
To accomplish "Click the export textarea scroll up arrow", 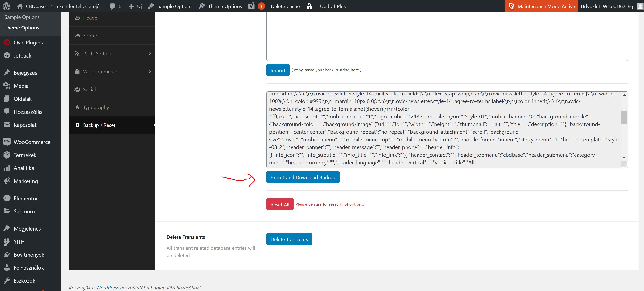I will point(624,95).
